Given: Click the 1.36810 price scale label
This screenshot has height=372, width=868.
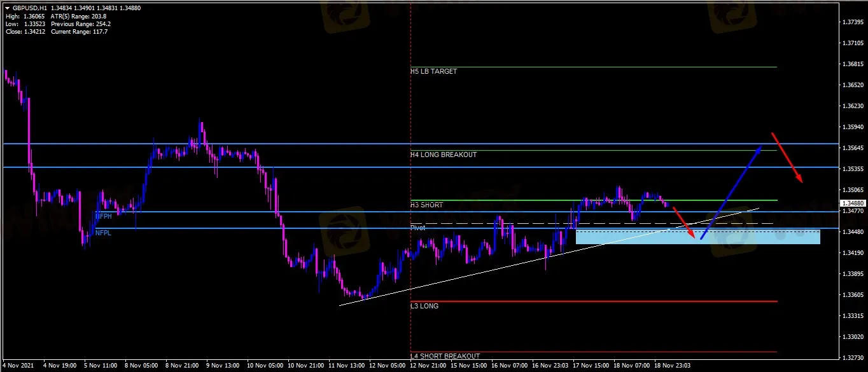Looking at the screenshot, I should click(851, 64).
